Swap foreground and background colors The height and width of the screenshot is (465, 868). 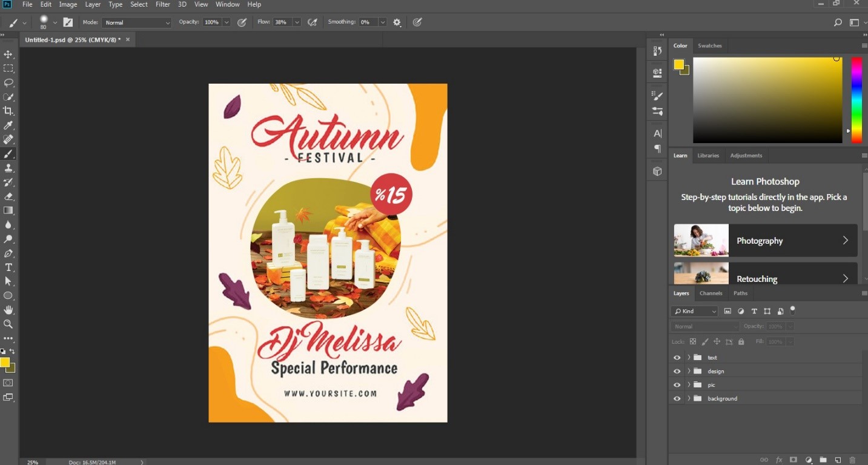point(12,351)
